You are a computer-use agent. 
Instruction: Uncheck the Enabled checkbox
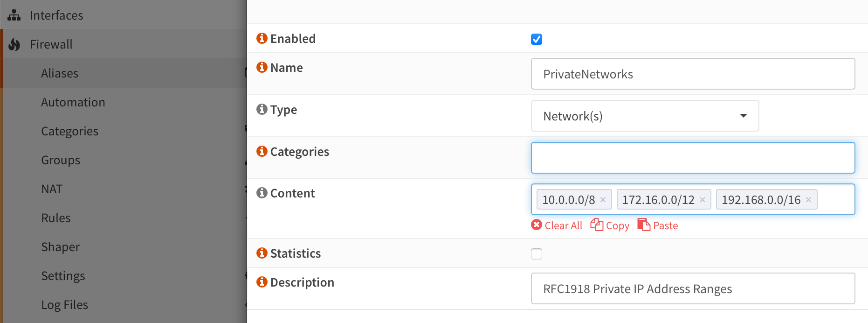coord(537,39)
